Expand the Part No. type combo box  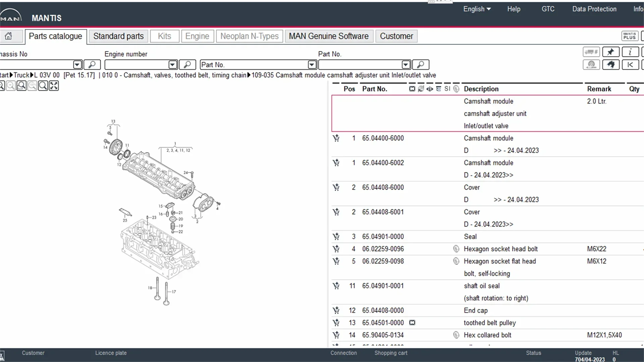312,64
